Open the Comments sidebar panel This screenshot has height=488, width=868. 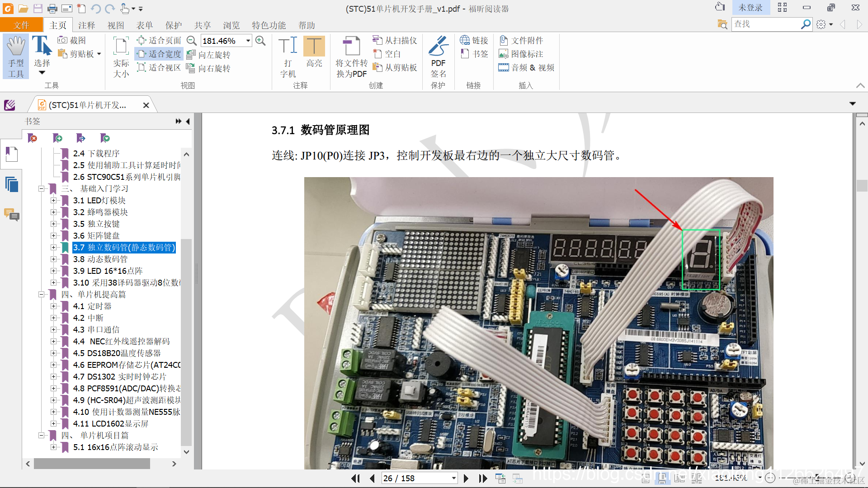(x=11, y=215)
